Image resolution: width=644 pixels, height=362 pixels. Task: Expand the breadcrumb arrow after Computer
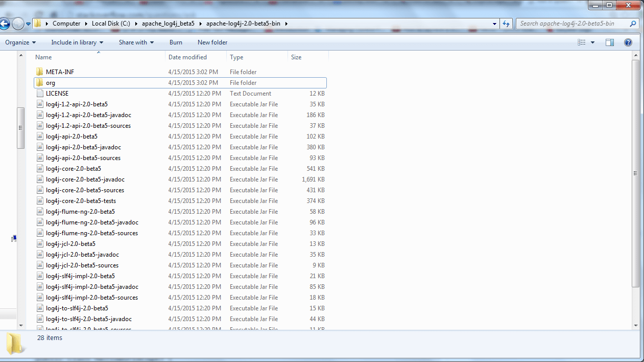tap(86, 24)
